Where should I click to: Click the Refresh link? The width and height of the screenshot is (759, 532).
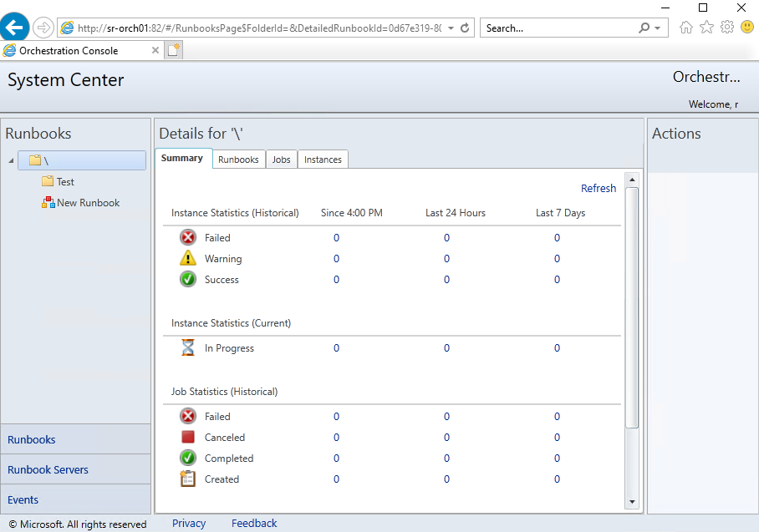599,189
